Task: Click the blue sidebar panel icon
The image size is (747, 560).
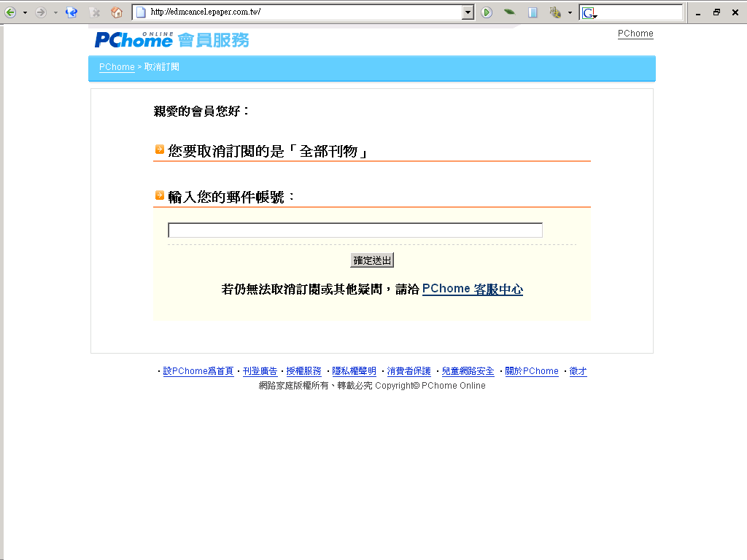Action: [533, 12]
